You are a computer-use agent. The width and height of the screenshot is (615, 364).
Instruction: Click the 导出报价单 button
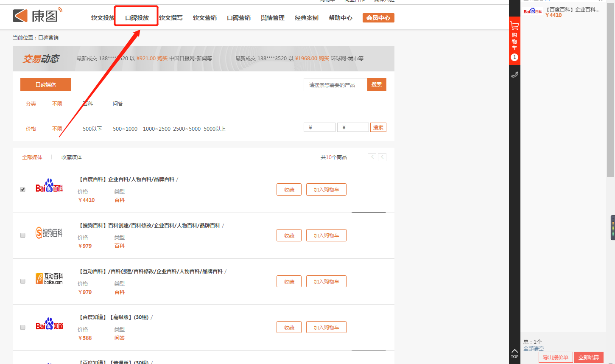click(556, 357)
